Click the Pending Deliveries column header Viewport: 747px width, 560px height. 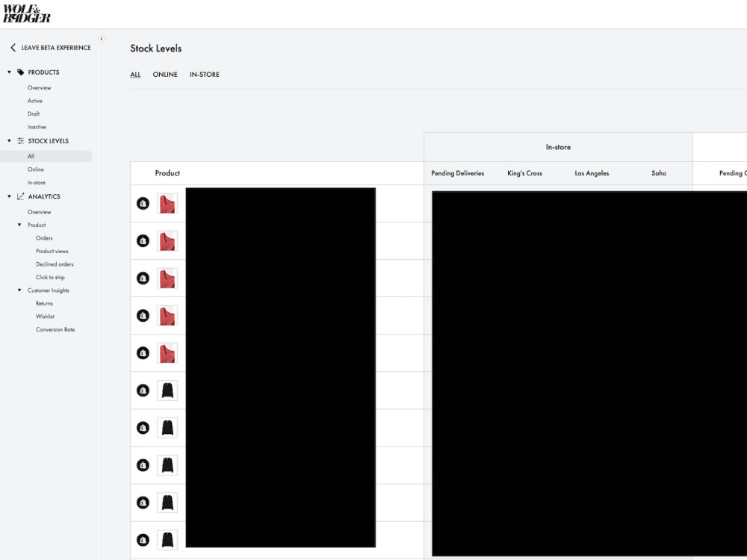point(457,173)
